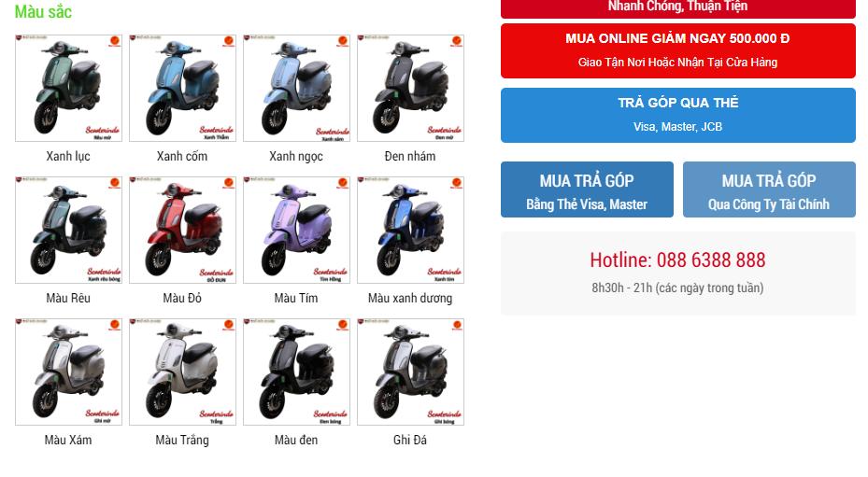Click MUA TRẢ GÓP Qua Công Ty Tài Chính
Image resolution: width=868 pixels, height=477 pixels.
pyautogui.click(x=769, y=189)
